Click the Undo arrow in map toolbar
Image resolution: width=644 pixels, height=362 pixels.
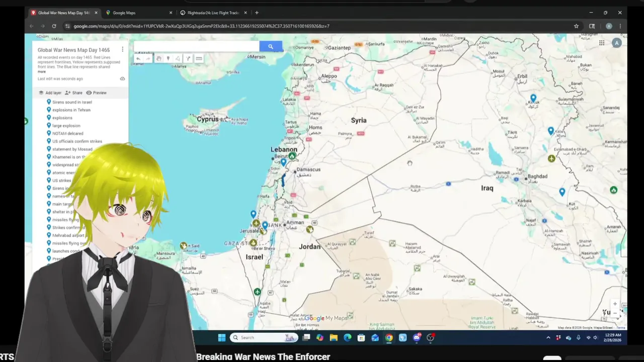(138, 59)
